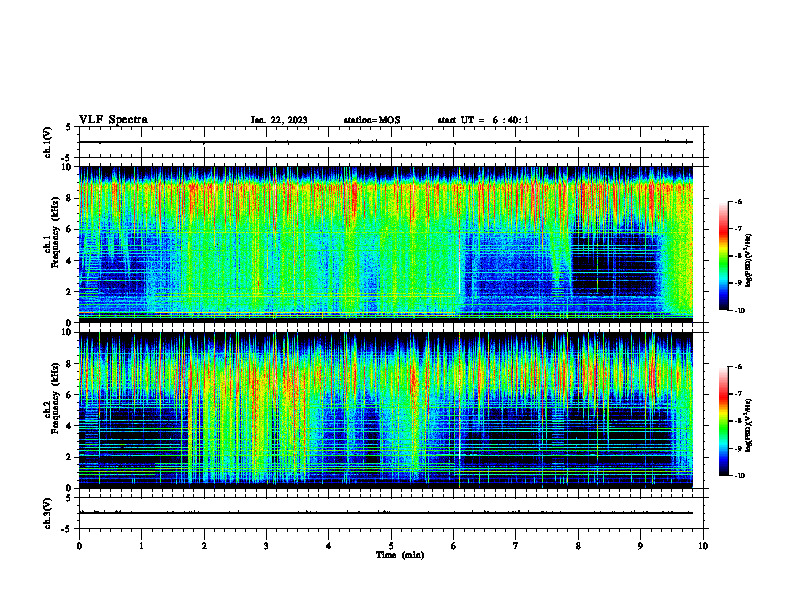The width and height of the screenshot is (792, 612).
Task: Select the ch.1 colorbar log(PSD) label
Action: tap(749, 261)
